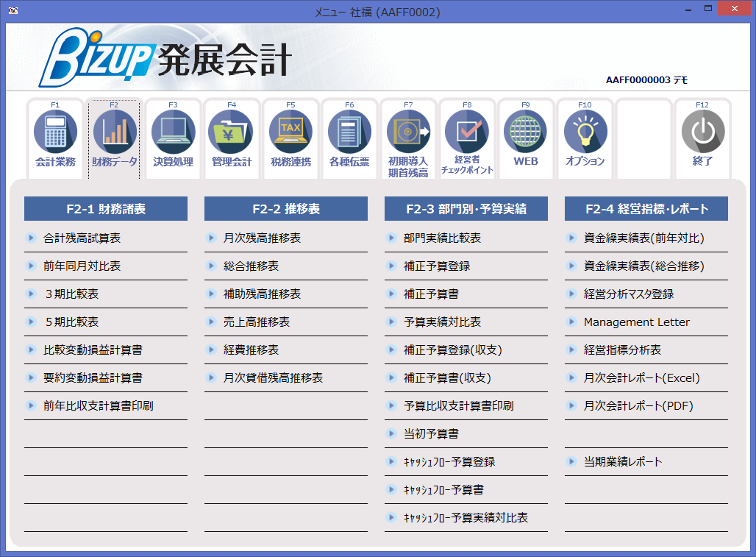756x557 pixels.
Task: Open the オプション lightbulb icon
Action: click(x=585, y=138)
